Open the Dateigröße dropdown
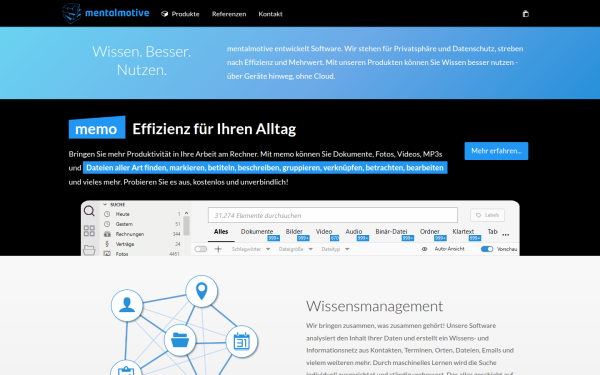 coord(295,249)
